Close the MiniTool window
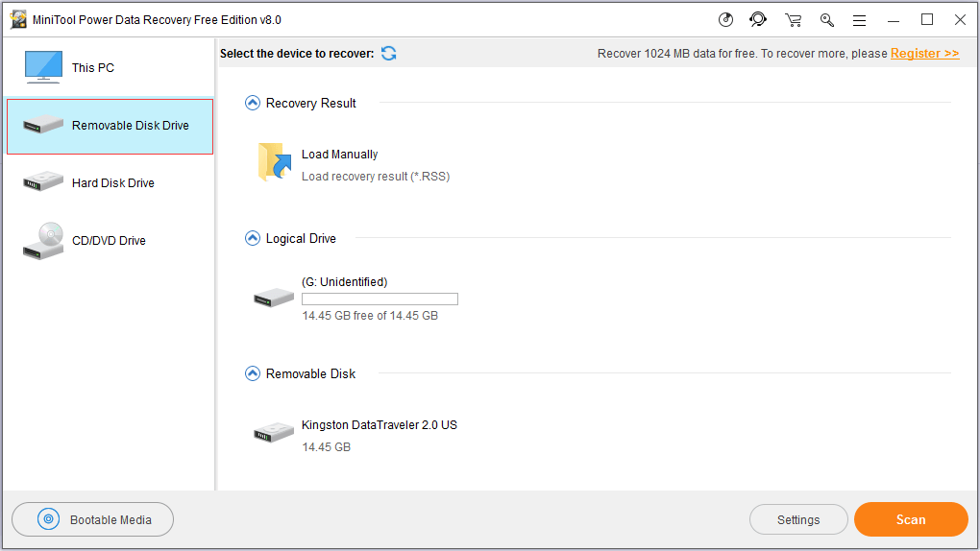Screen dimensions: 980x551 pyautogui.click(x=960, y=20)
